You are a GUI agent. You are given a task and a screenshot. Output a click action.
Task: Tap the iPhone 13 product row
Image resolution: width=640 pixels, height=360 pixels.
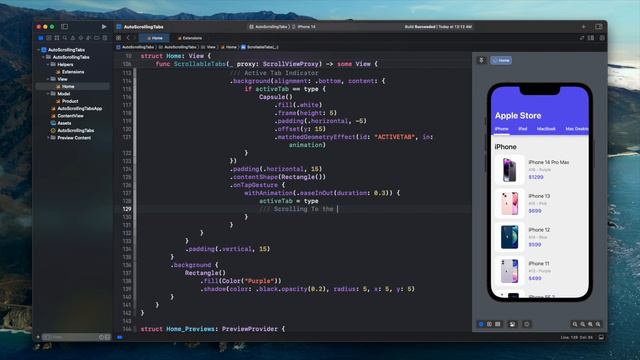[540, 203]
